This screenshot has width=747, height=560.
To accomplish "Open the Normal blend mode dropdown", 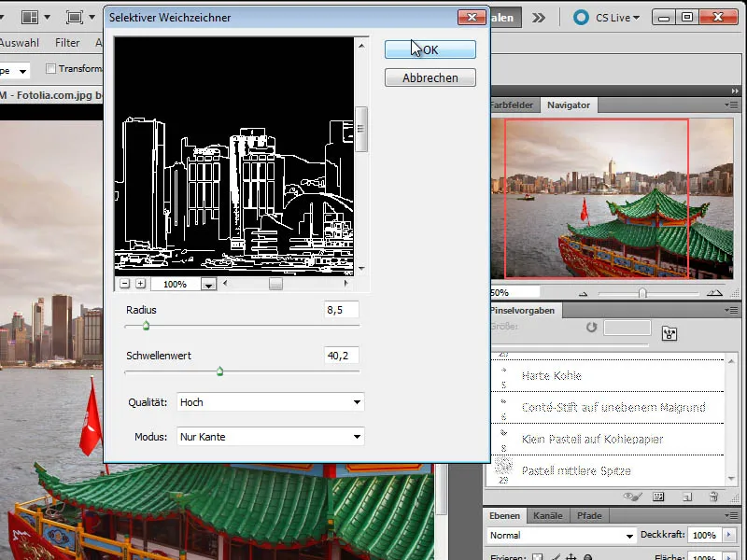I will click(x=561, y=536).
